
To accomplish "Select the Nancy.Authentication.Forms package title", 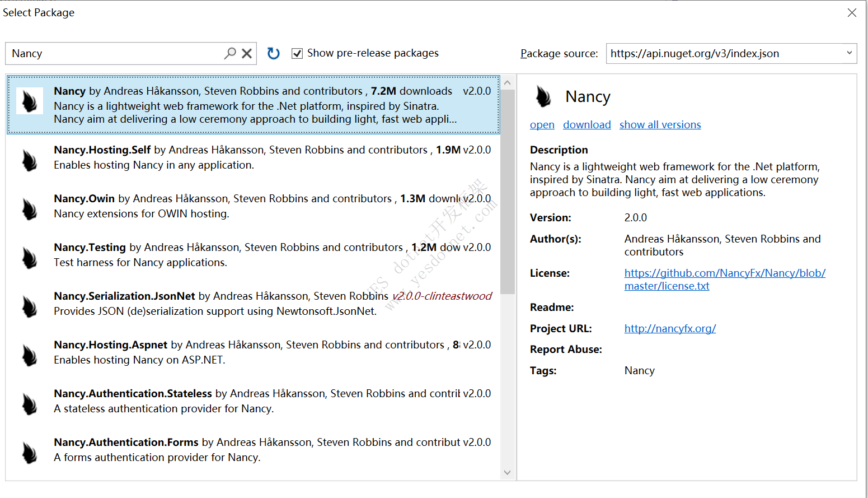I will (126, 442).
